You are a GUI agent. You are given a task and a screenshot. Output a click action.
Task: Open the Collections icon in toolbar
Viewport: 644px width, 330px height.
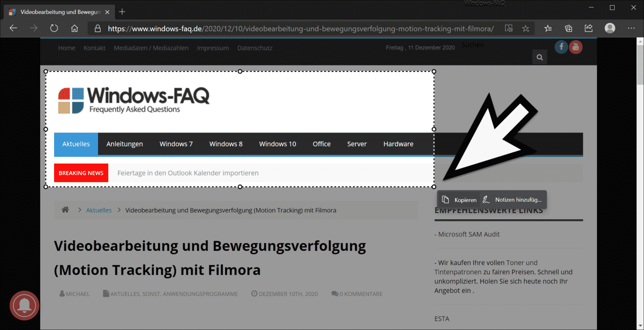pyautogui.click(x=569, y=29)
